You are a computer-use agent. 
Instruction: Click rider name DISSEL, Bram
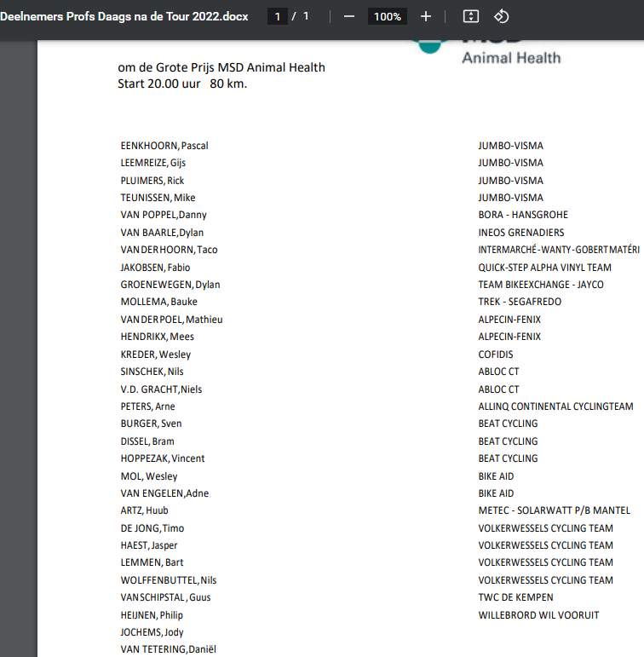click(147, 441)
